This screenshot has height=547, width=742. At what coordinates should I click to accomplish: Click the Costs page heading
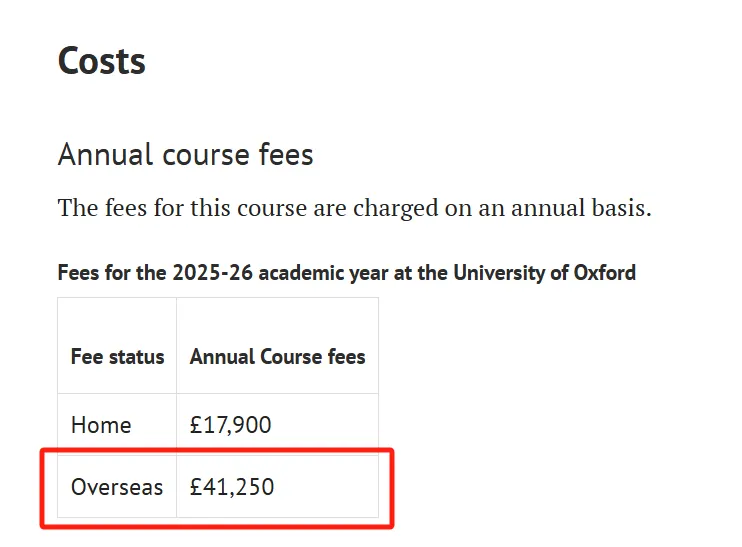point(102,61)
